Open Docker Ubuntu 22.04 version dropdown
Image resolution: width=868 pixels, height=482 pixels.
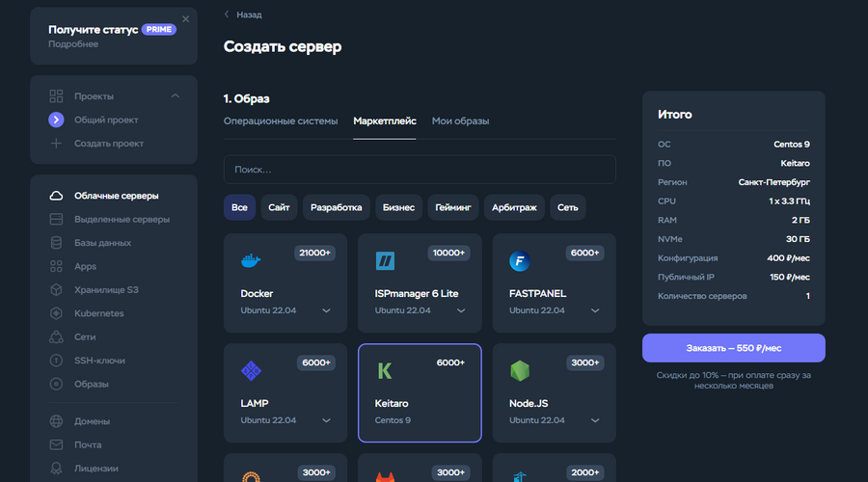327,310
